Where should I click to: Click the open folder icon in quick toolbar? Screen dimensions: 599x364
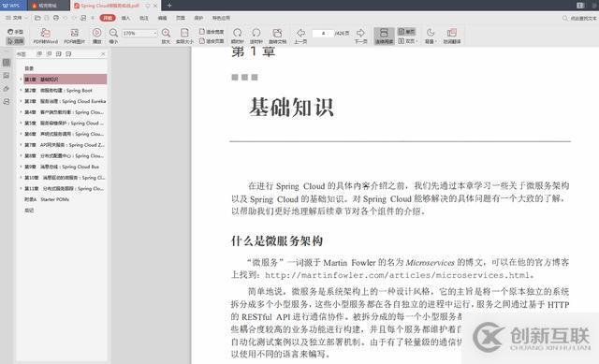coord(37,18)
